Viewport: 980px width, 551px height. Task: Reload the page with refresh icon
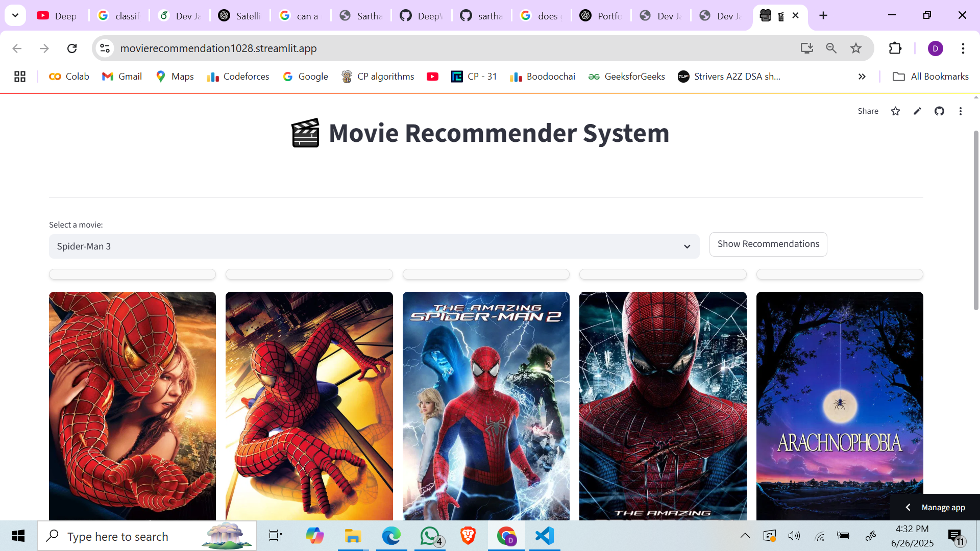72,48
